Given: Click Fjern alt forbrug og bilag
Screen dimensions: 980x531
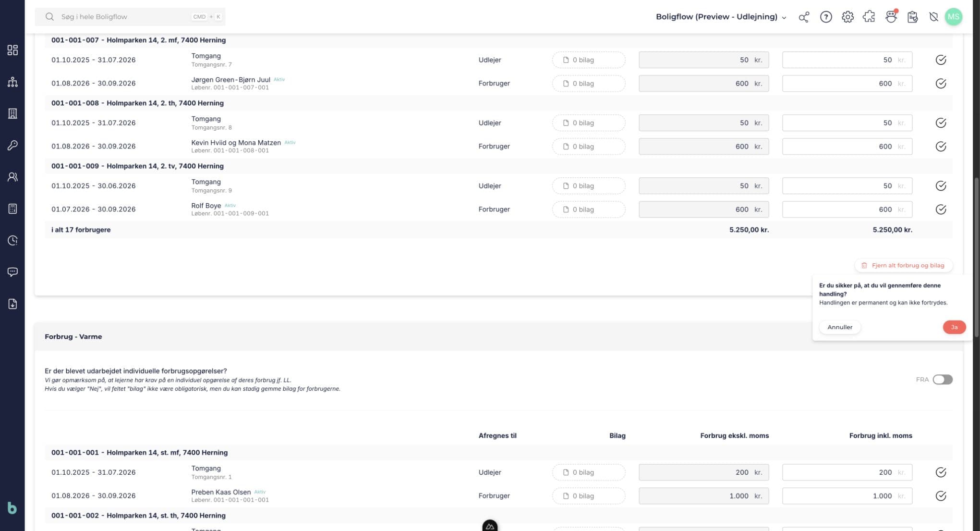Looking at the screenshot, I should point(903,265).
